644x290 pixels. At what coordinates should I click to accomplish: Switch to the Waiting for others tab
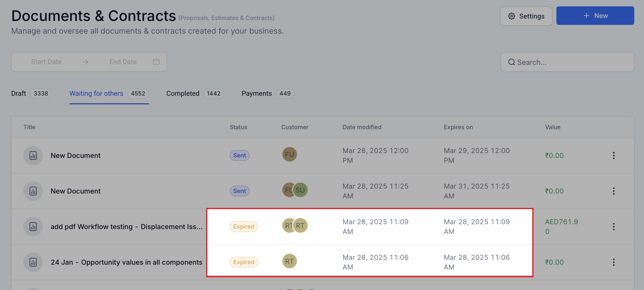109,93
